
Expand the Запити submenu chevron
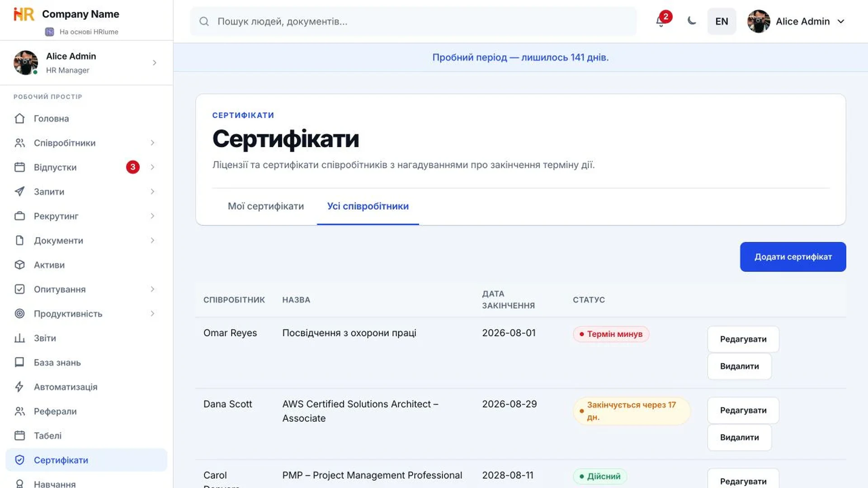pyautogui.click(x=152, y=192)
